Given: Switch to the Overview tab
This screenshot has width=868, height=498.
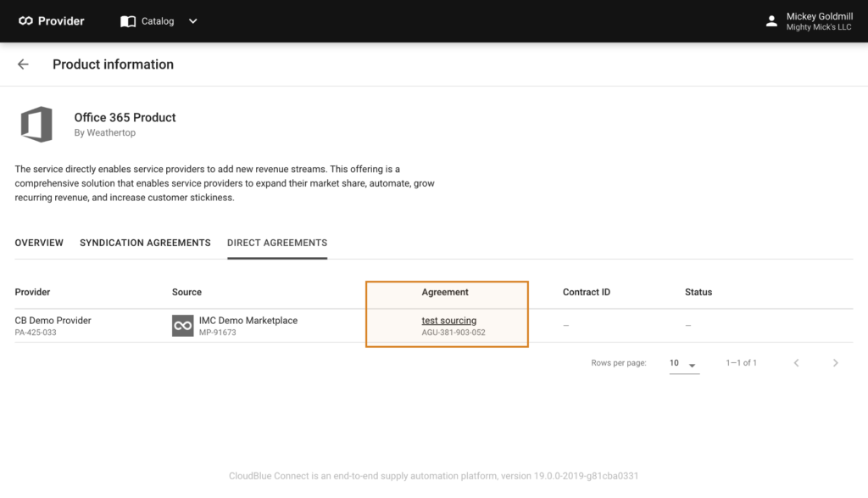Looking at the screenshot, I should pyautogui.click(x=39, y=243).
